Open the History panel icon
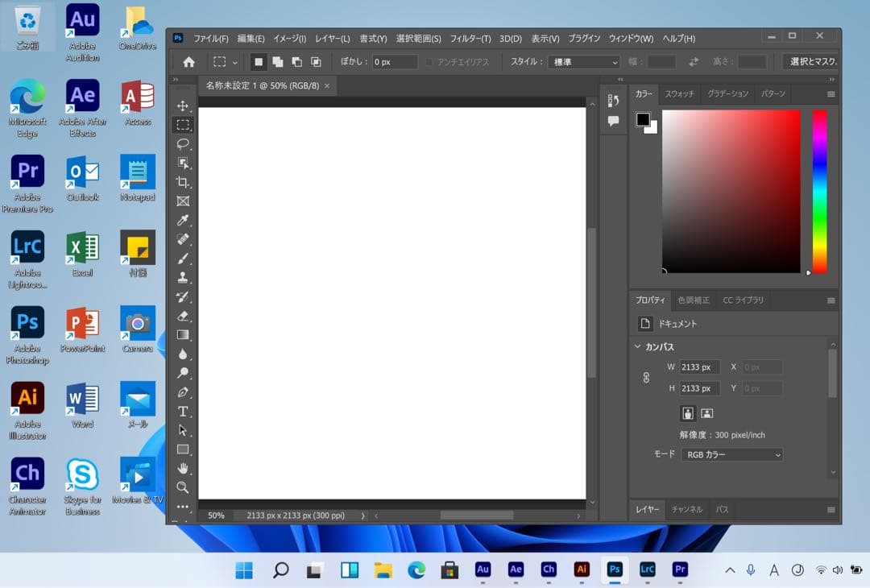This screenshot has height=588, width=870. pos(613,101)
